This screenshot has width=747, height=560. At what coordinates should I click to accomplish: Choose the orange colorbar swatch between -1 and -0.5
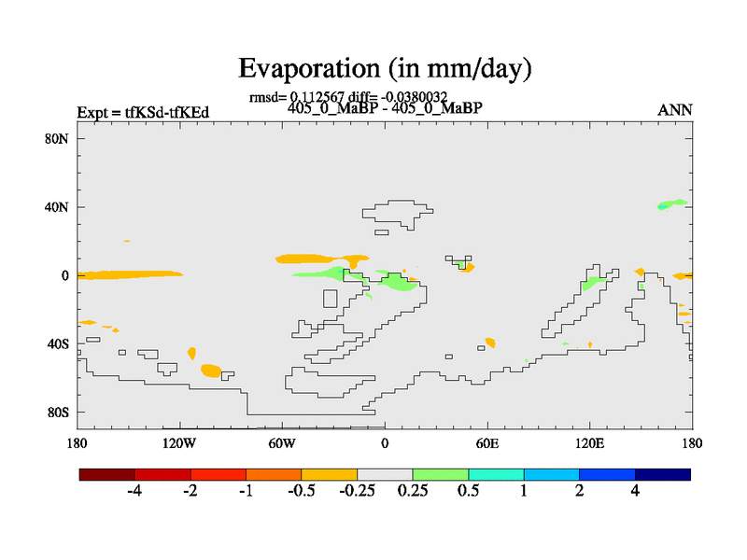click(x=274, y=474)
